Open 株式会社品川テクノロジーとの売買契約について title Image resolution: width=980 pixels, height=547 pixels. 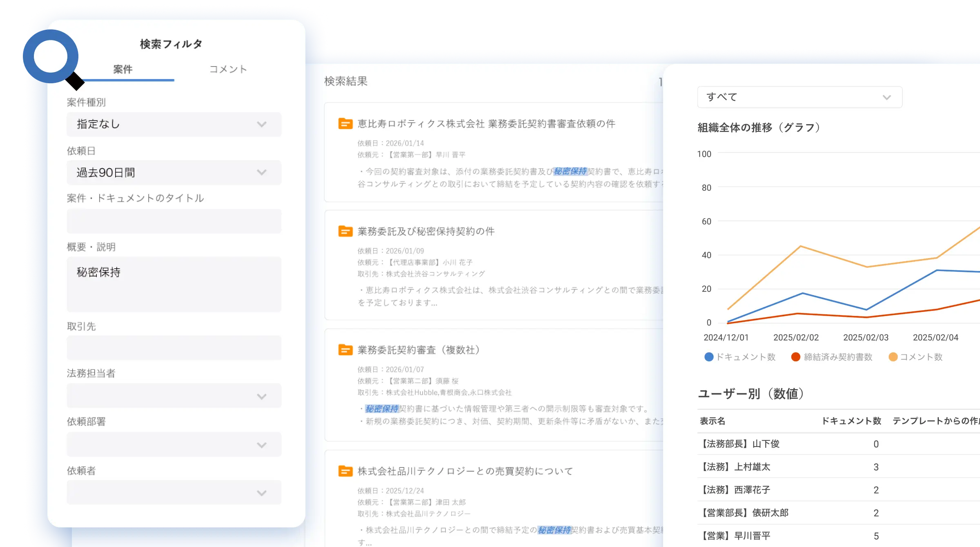[465, 471]
